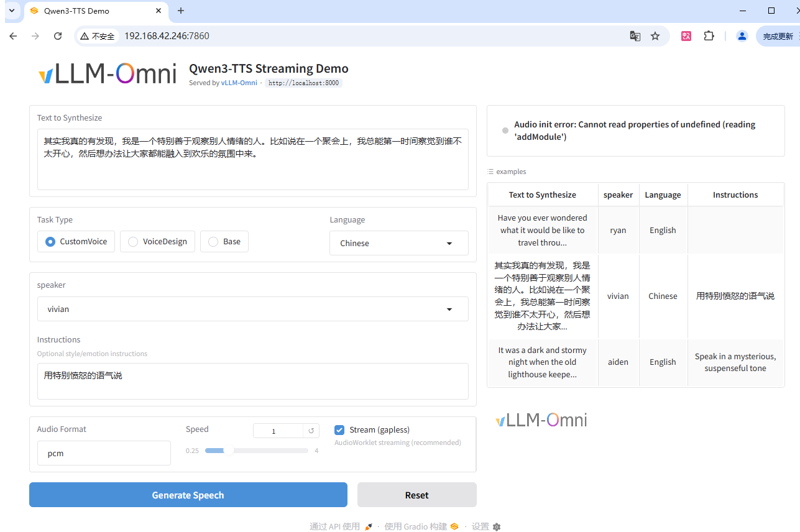The height and width of the screenshot is (532, 800).
Task: Select the example row with speaker aiden
Action: point(635,362)
